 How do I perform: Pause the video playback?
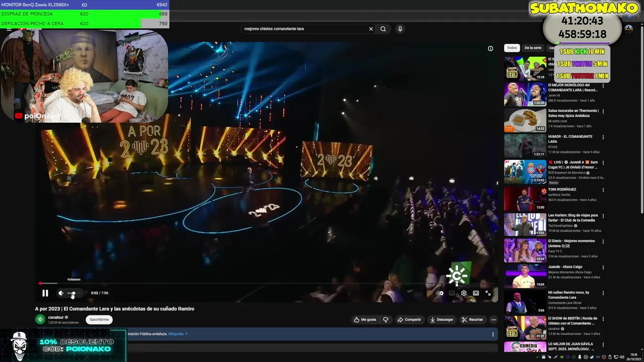pos(45,293)
